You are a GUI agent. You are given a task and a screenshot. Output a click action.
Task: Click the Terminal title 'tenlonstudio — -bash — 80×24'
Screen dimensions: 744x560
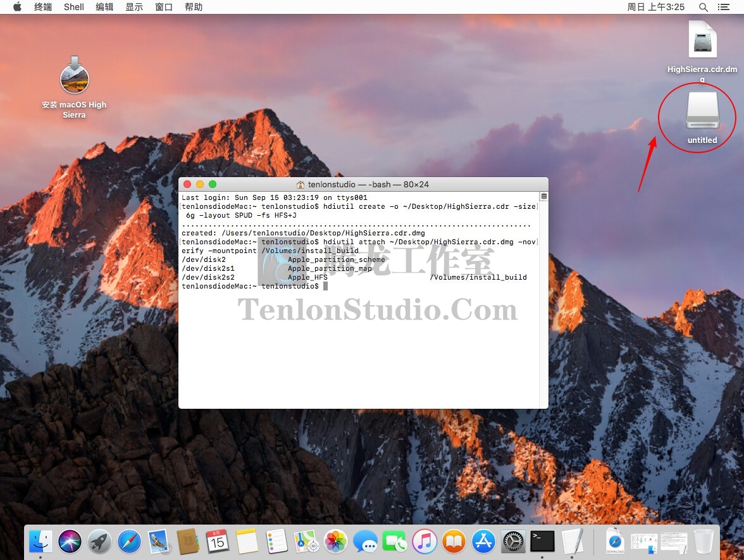368,185
